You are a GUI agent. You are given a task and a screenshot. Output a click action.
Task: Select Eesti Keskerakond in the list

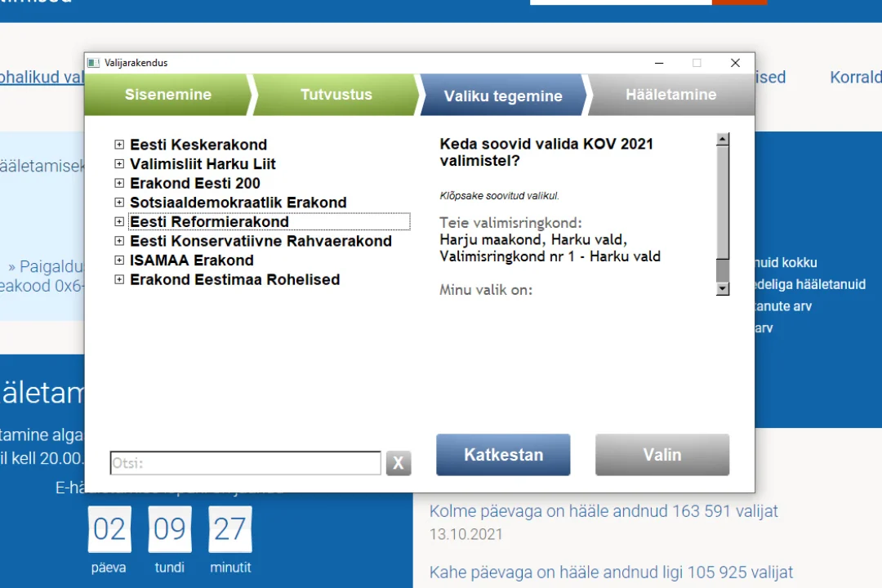tap(198, 145)
